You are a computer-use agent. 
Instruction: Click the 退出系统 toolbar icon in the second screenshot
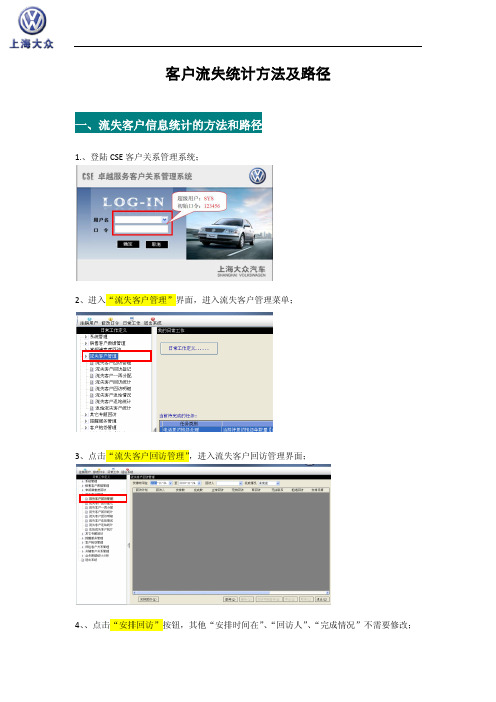tap(153, 321)
